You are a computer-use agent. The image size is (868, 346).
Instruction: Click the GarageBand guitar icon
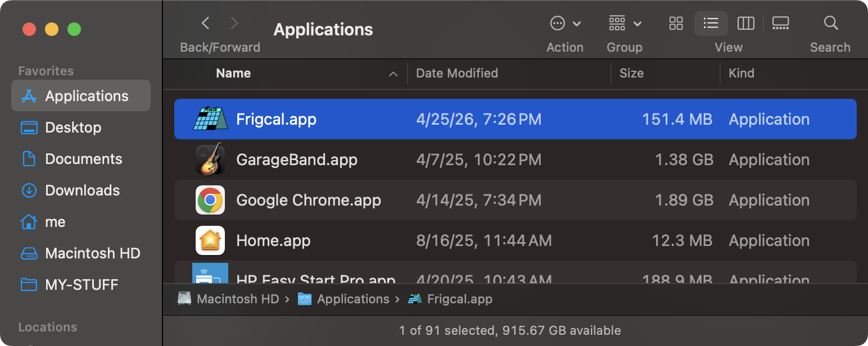tap(210, 160)
